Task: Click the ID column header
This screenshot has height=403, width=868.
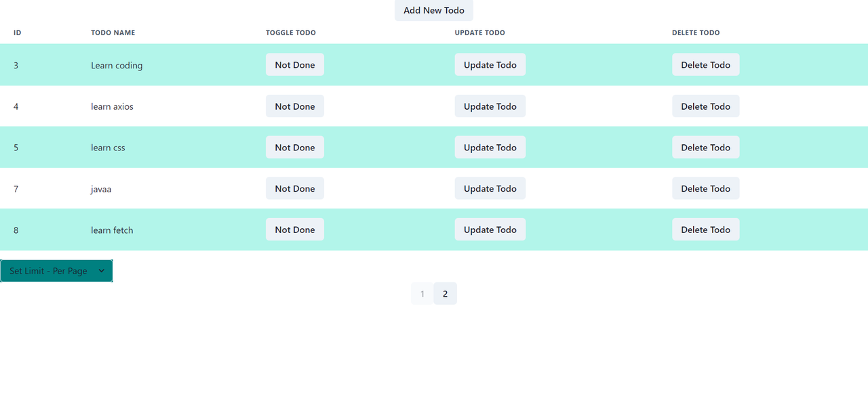Action: [x=18, y=33]
